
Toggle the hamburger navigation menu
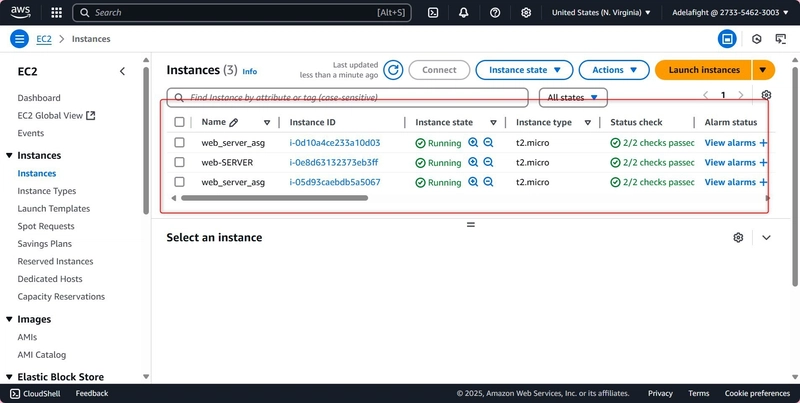[19, 39]
